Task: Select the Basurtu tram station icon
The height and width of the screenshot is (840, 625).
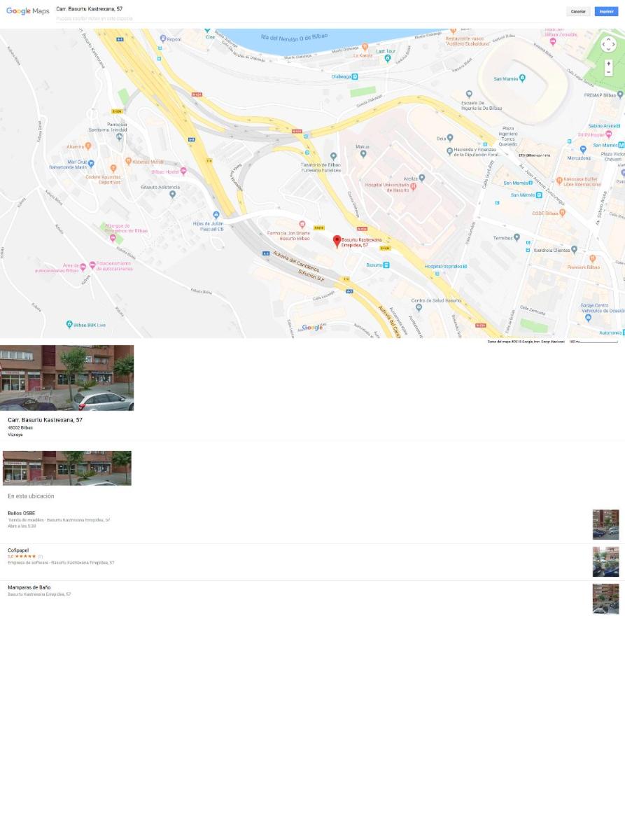Action: [386, 265]
